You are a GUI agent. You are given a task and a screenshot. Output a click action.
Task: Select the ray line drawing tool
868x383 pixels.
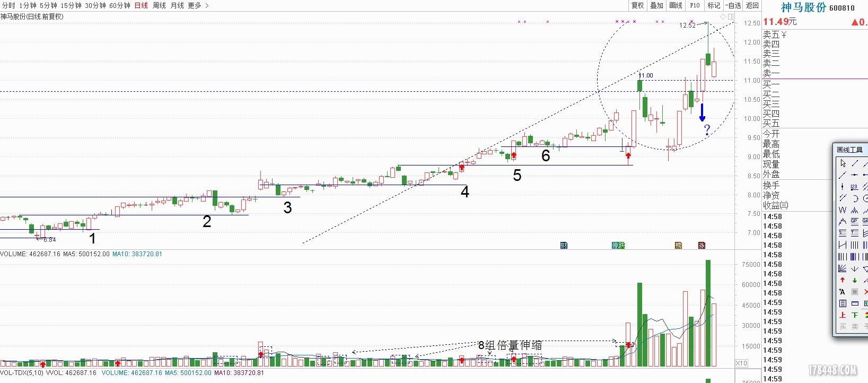point(843,175)
